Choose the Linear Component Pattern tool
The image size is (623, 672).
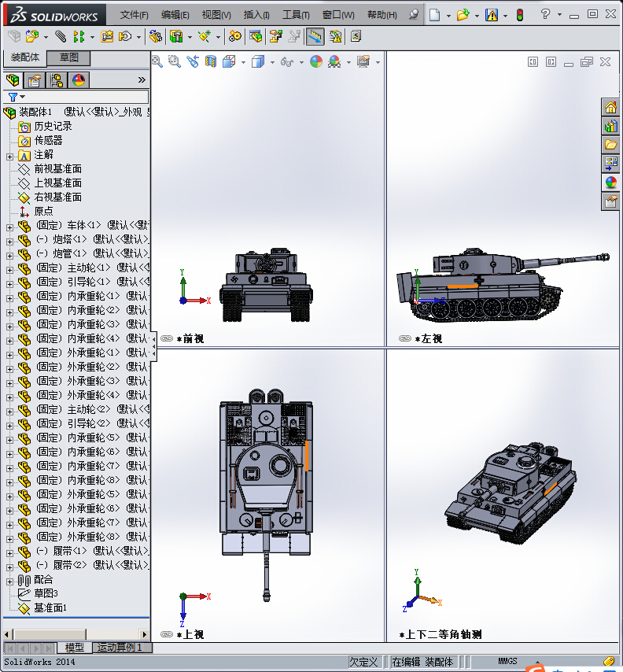(x=79, y=37)
